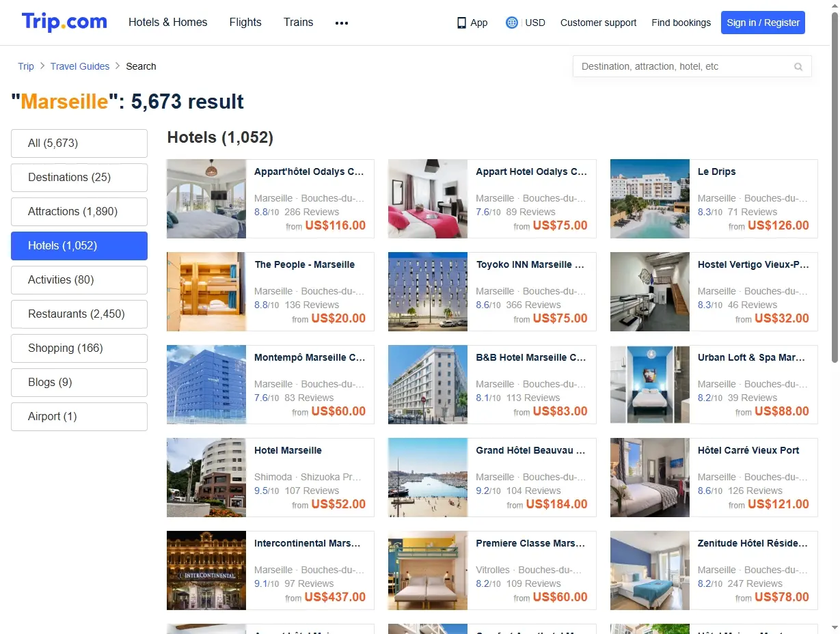Click Grand Hôtel Beauvau title
The height and width of the screenshot is (634, 840).
[x=531, y=451]
